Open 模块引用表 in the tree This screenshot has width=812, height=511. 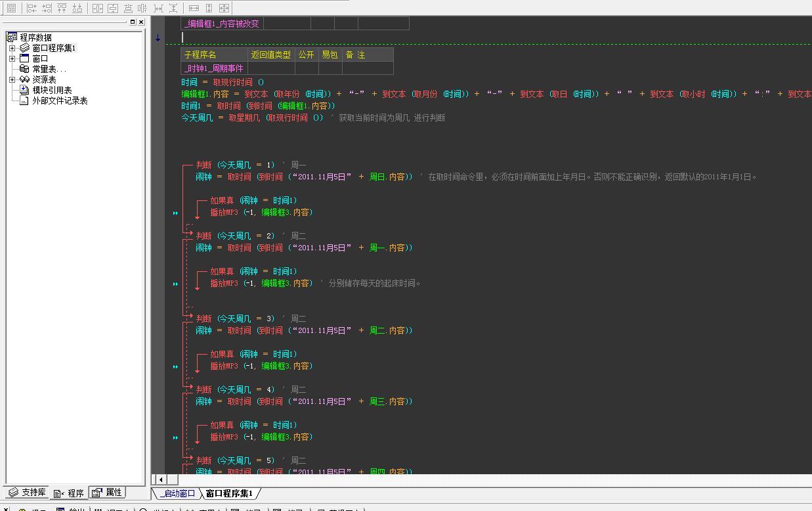coord(52,90)
